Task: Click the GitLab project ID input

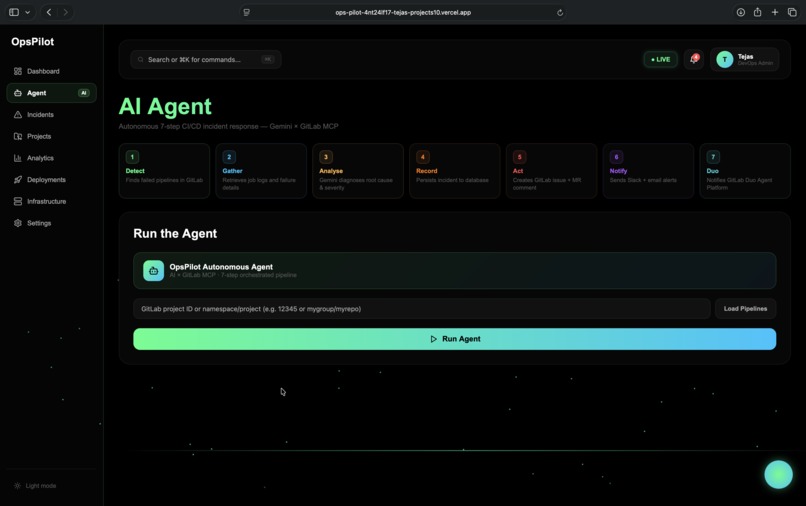Action: (422, 309)
